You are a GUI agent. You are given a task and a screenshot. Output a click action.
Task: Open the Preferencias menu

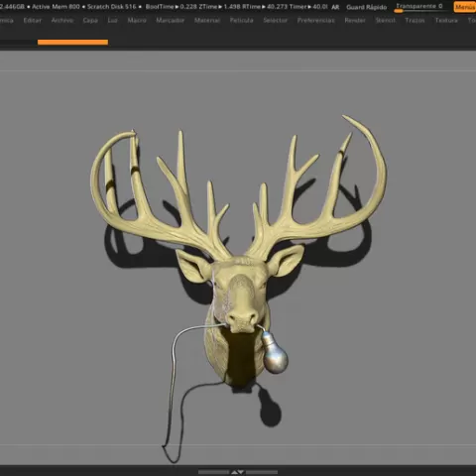pos(315,20)
